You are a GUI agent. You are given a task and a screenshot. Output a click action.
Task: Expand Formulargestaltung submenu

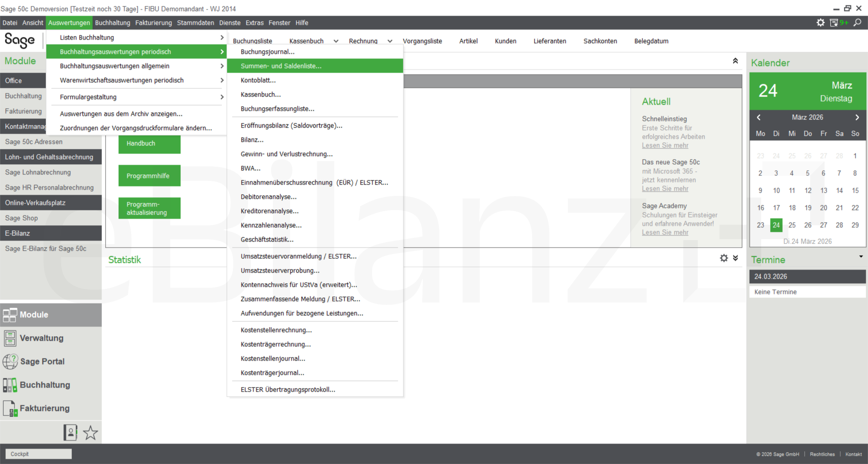tap(136, 97)
